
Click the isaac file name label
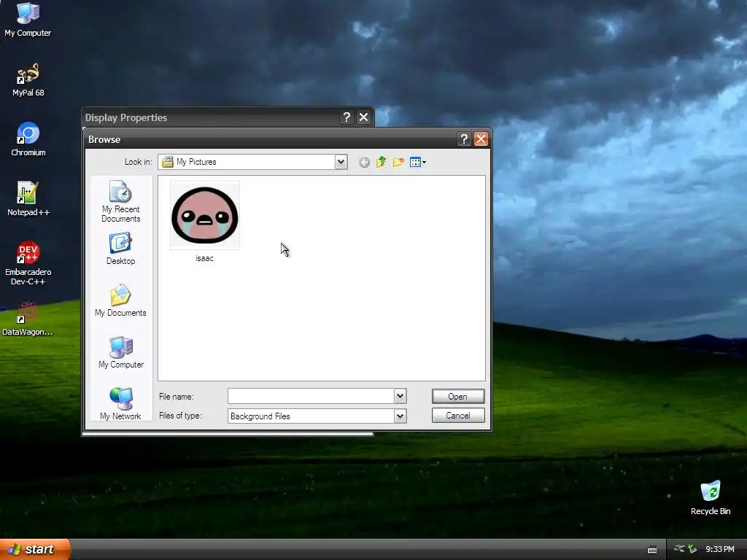[x=204, y=258]
